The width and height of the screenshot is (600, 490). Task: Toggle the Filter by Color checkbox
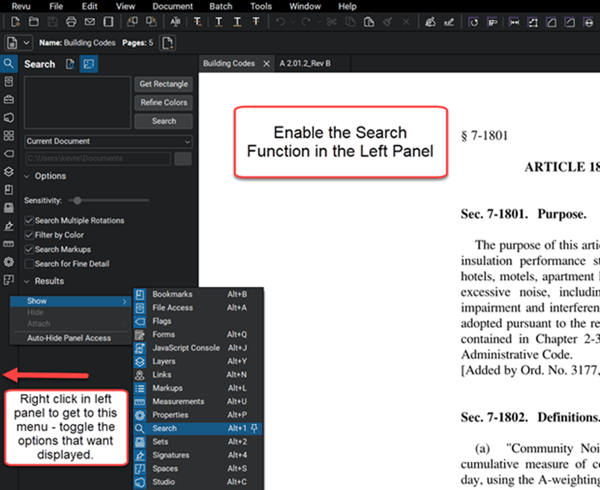(x=29, y=235)
